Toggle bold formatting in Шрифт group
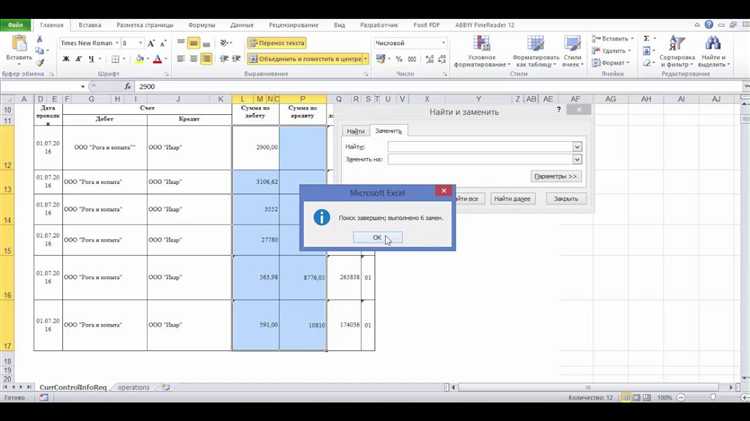750x421 pixels. (66, 59)
